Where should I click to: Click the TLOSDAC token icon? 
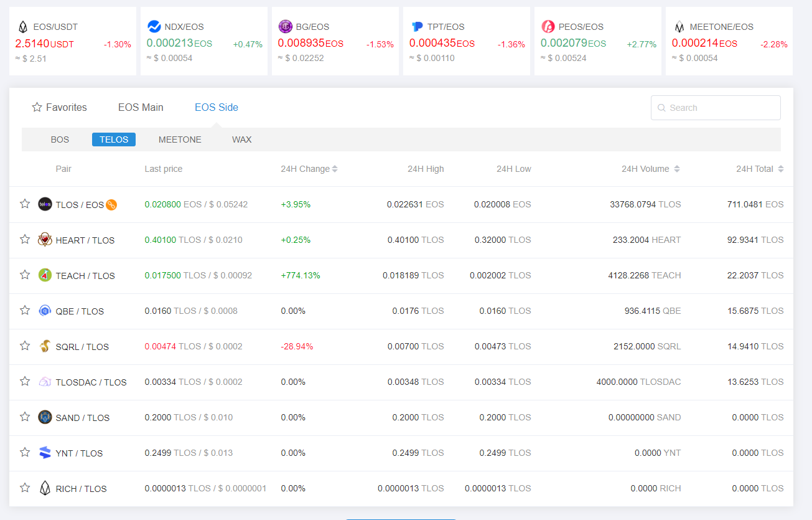[x=45, y=381]
